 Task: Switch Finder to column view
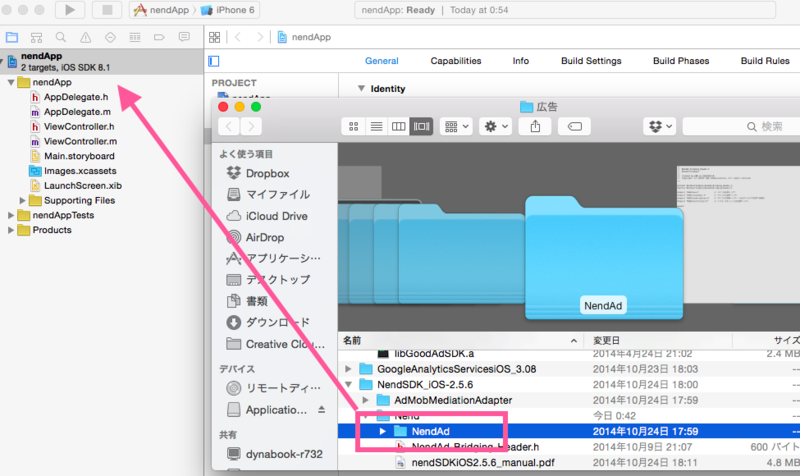(398, 127)
